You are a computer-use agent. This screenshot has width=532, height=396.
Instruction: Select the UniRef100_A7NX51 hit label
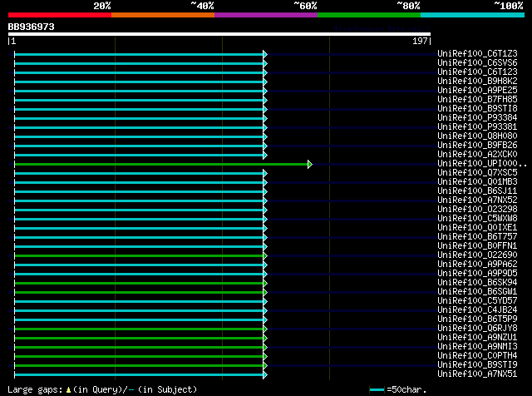[x=477, y=374]
